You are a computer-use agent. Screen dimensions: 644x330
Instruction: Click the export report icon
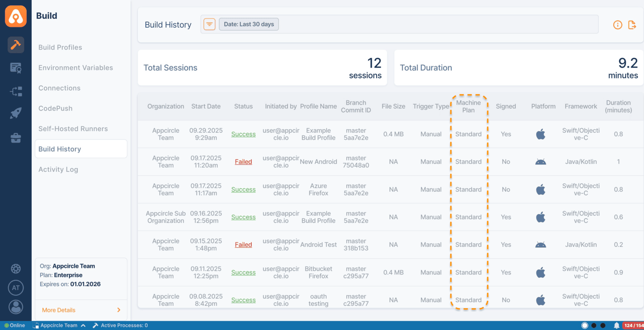[x=632, y=25]
